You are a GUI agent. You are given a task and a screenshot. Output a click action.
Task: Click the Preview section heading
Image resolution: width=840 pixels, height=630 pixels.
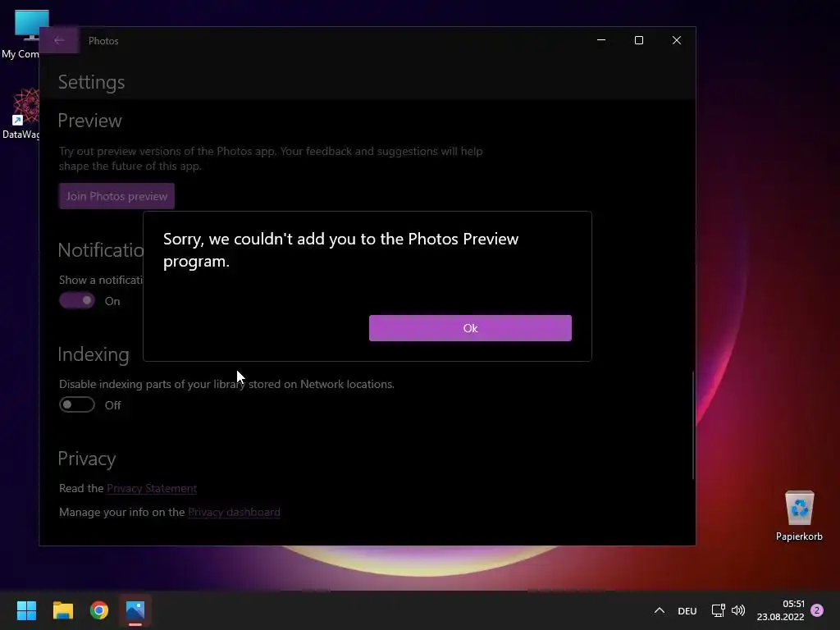(89, 121)
